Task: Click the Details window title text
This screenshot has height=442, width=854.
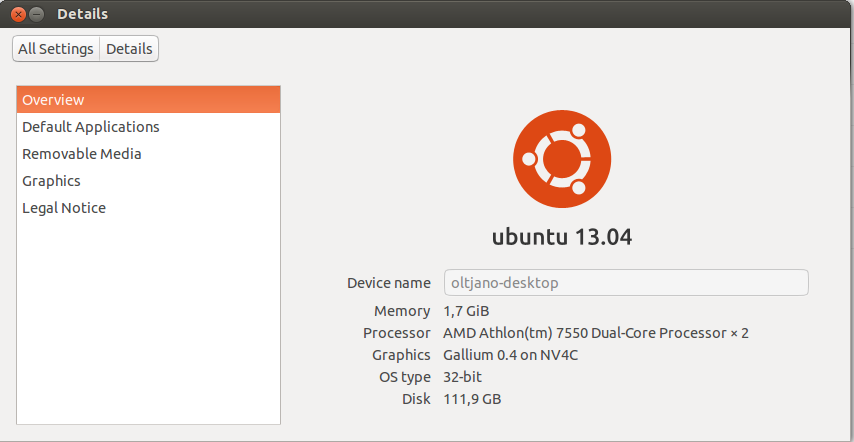Action: (x=82, y=14)
